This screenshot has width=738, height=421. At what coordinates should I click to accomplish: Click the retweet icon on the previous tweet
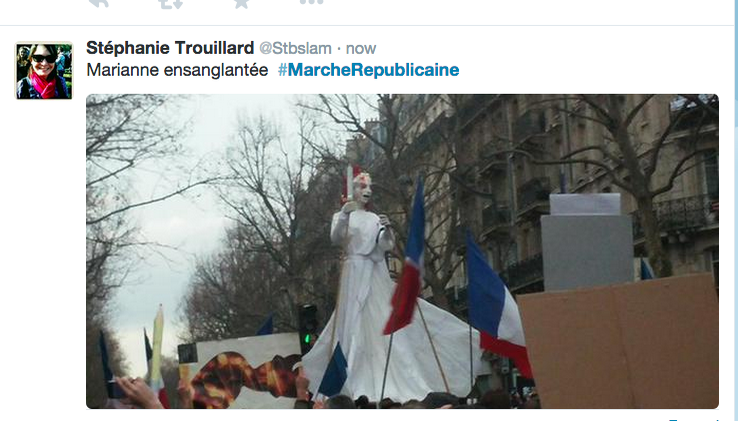[x=170, y=3]
